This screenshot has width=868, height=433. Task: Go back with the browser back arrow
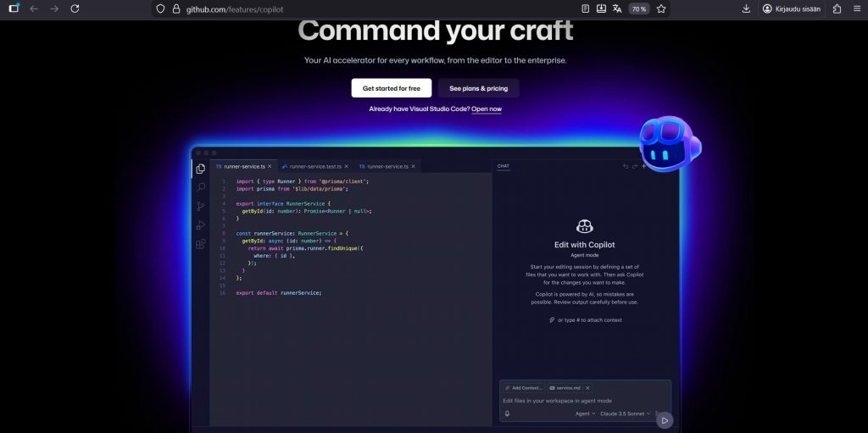point(34,8)
